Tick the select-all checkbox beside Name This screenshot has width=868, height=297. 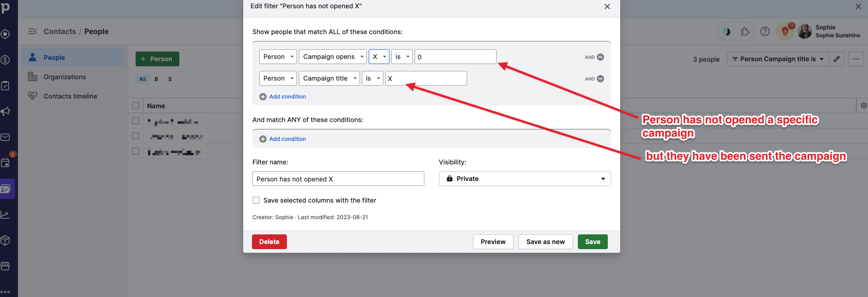(136, 105)
